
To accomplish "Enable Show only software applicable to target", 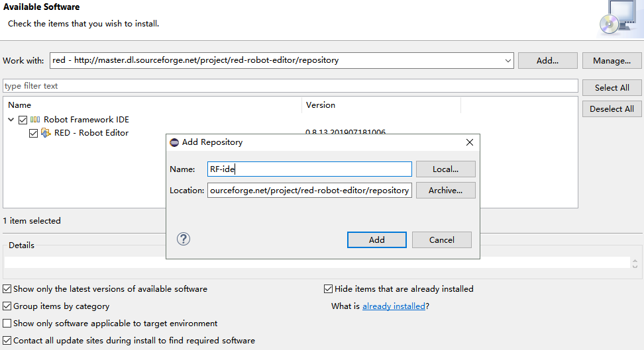I will click(x=7, y=324).
